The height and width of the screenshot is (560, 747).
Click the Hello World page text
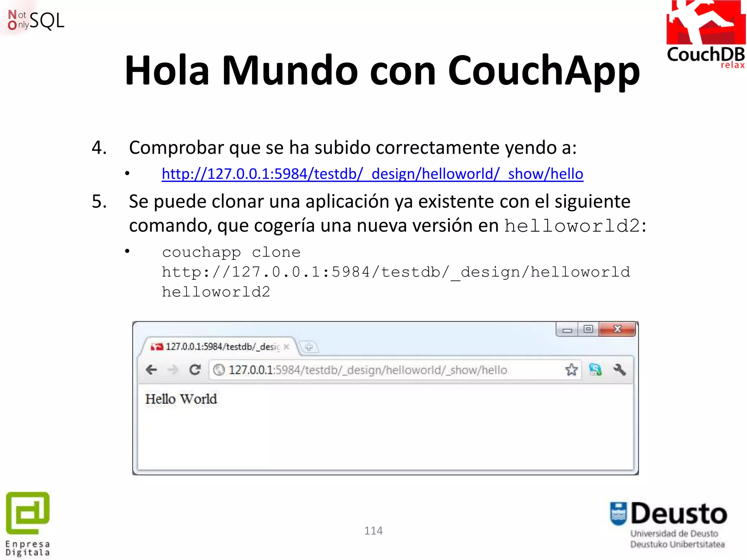point(181,399)
